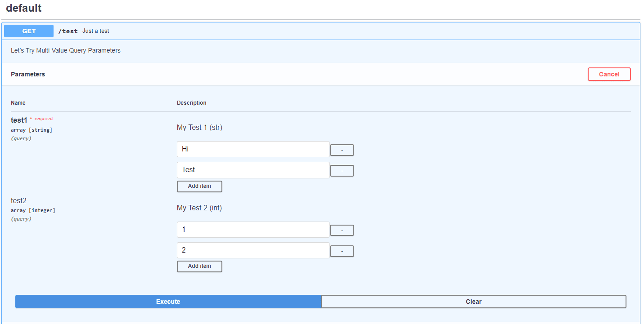The width and height of the screenshot is (644, 324).
Task: Remove the 'Test' value from test1
Action: pyautogui.click(x=342, y=170)
